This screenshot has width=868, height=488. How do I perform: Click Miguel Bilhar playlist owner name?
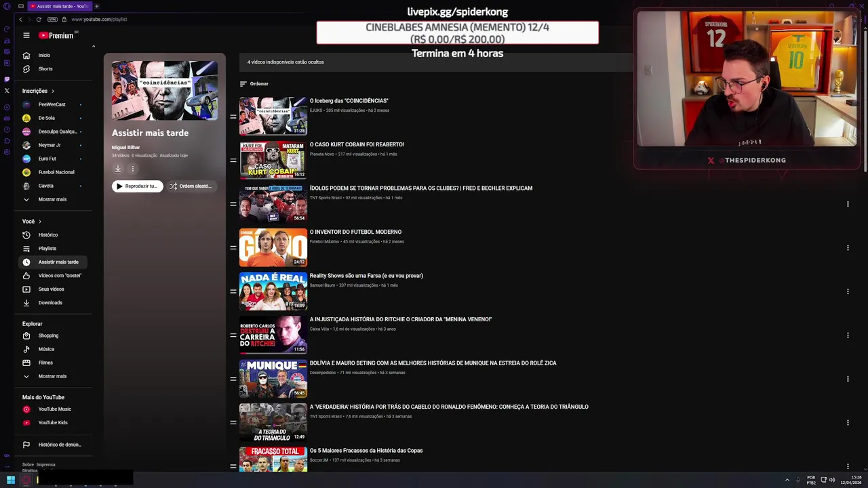(x=125, y=147)
